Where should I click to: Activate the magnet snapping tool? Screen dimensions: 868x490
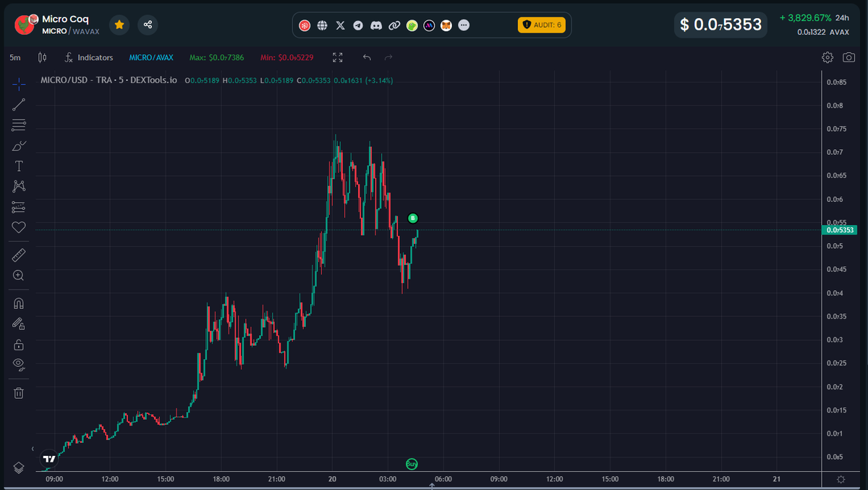[x=18, y=303]
